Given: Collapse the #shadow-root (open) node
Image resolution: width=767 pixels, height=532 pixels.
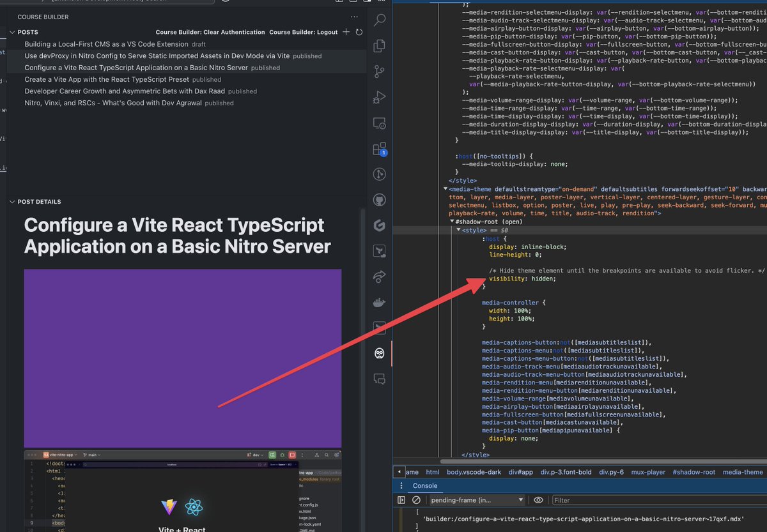Looking at the screenshot, I should (x=453, y=222).
